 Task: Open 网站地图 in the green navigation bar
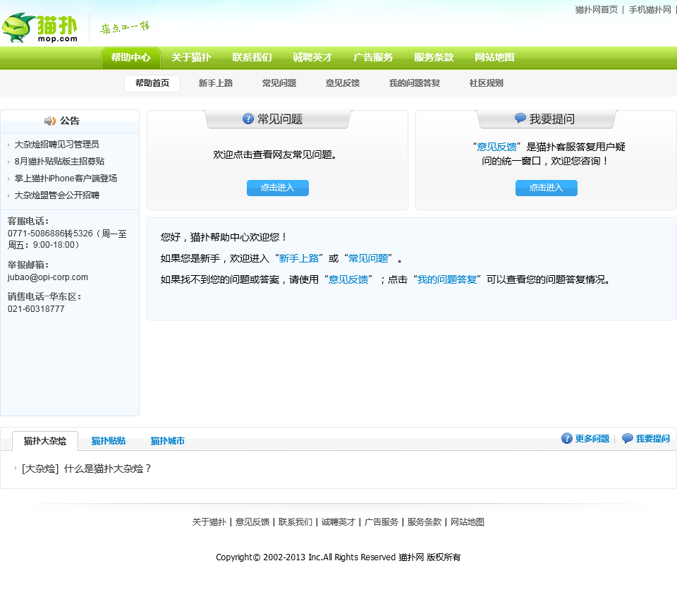[494, 57]
